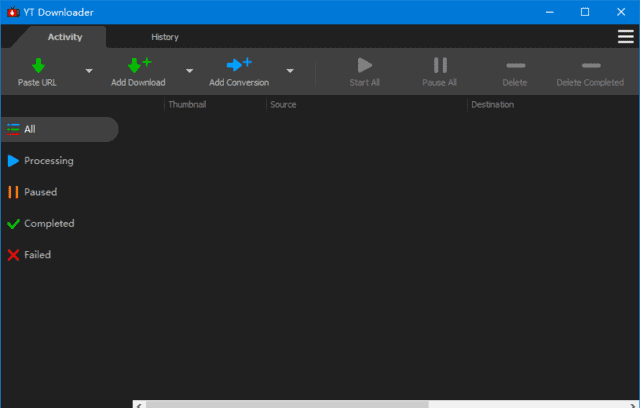
Task: Click the Destination column header
Action: [x=493, y=104]
